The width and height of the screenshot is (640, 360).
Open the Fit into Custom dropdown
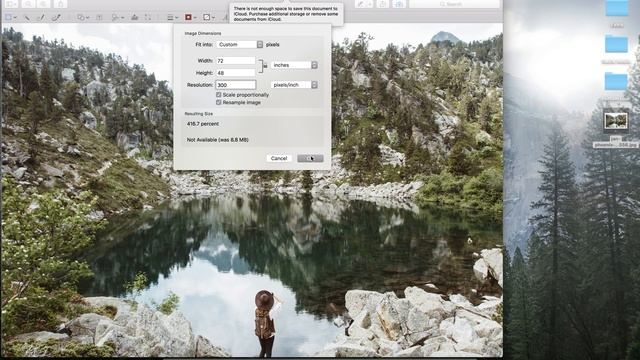point(240,44)
